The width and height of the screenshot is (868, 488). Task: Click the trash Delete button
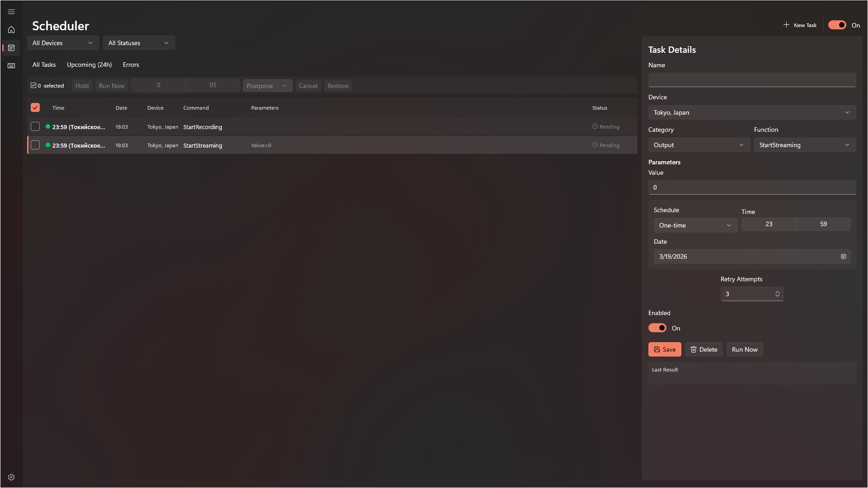(704, 349)
